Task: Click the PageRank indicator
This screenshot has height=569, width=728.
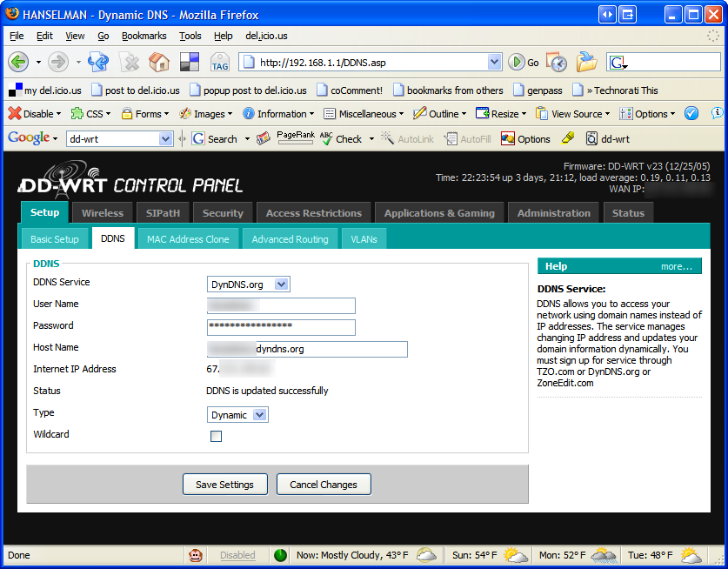Action: point(296,138)
